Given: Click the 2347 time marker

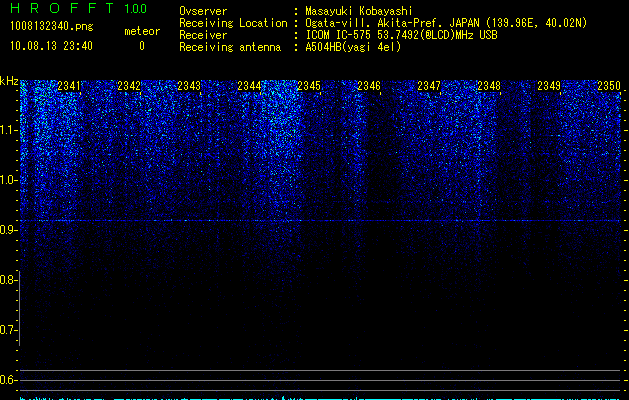Looking at the screenshot, I should coord(429,86).
